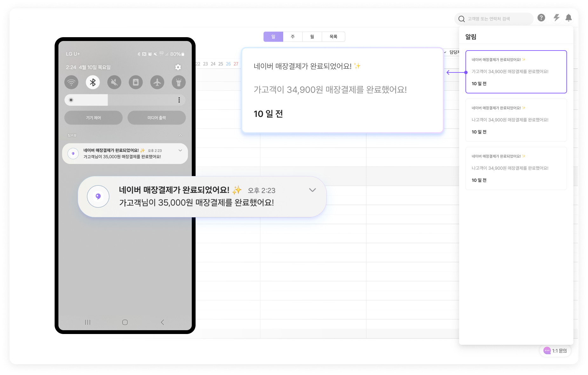
Task: Select date 25 in the calendar strip
Action: 221,64
